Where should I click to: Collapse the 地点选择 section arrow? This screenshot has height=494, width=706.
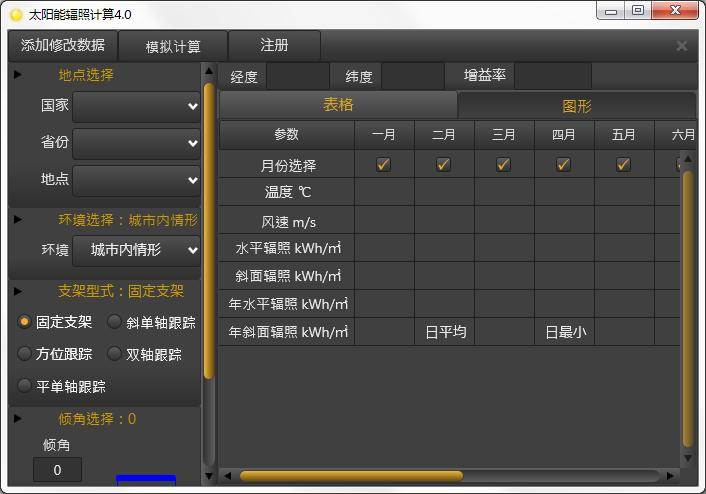pos(18,75)
